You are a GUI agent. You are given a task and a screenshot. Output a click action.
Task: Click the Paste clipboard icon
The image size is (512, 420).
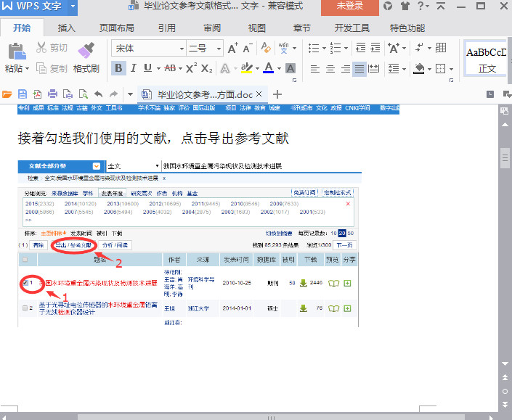[17, 52]
